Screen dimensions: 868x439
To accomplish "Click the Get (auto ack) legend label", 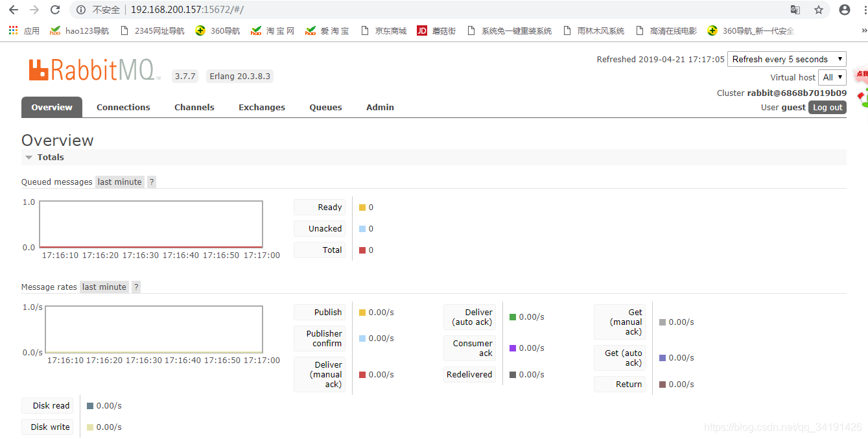I will pos(620,358).
